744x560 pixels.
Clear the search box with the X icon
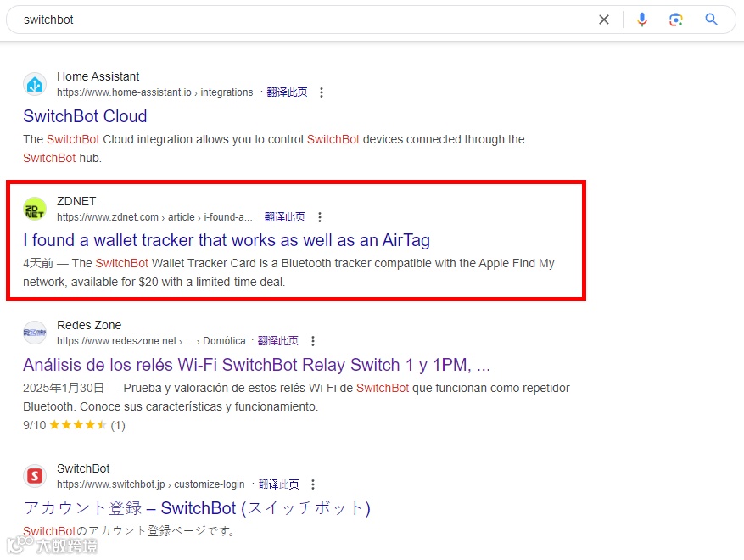[603, 20]
